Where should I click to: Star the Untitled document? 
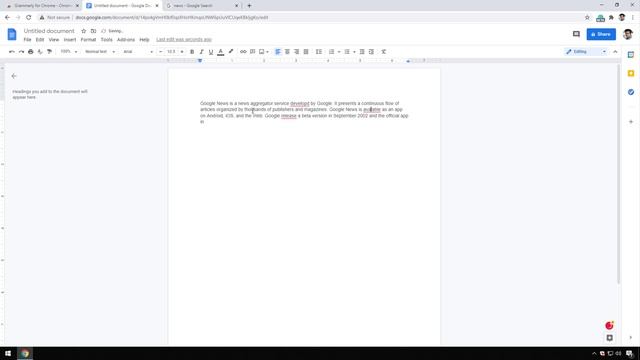point(84,31)
